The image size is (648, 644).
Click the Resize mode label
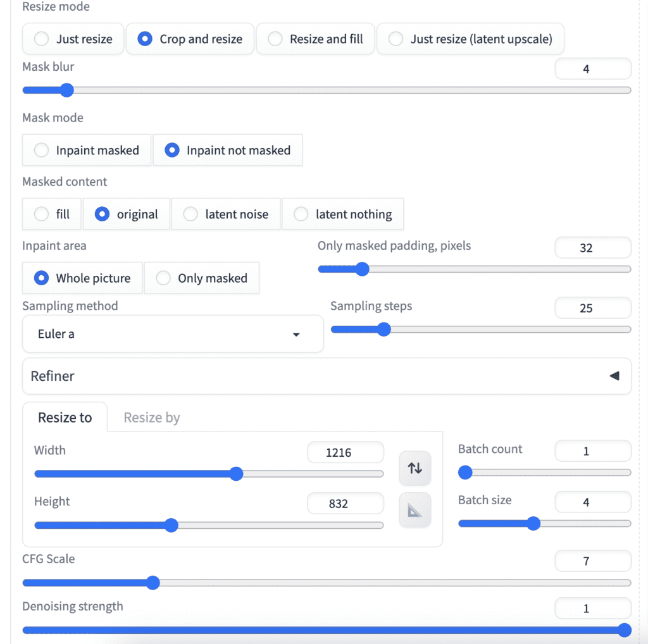point(56,6)
